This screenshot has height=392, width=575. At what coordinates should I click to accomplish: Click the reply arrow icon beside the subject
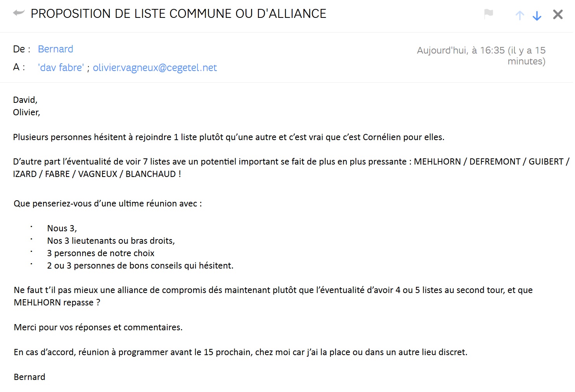[x=19, y=13]
